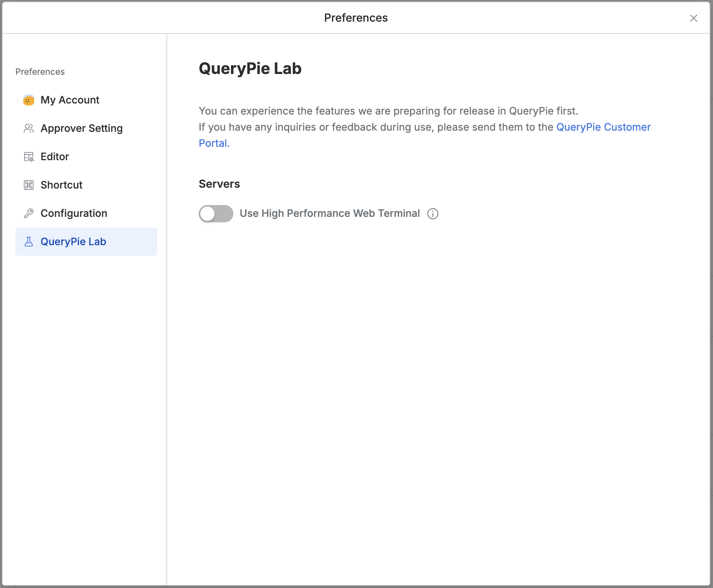Go to the Approver Setting section
713x588 pixels.
click(81, 128)
